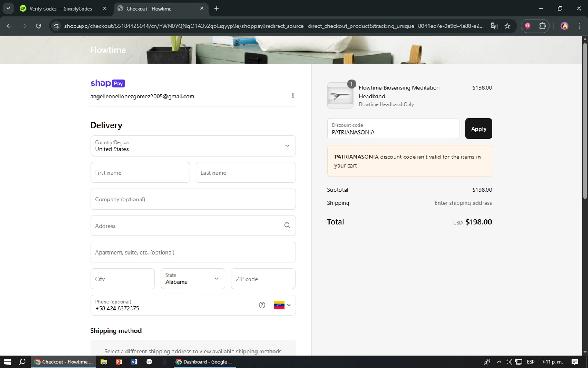Open File Explorer from taskbar

click(x=104, y=362)
